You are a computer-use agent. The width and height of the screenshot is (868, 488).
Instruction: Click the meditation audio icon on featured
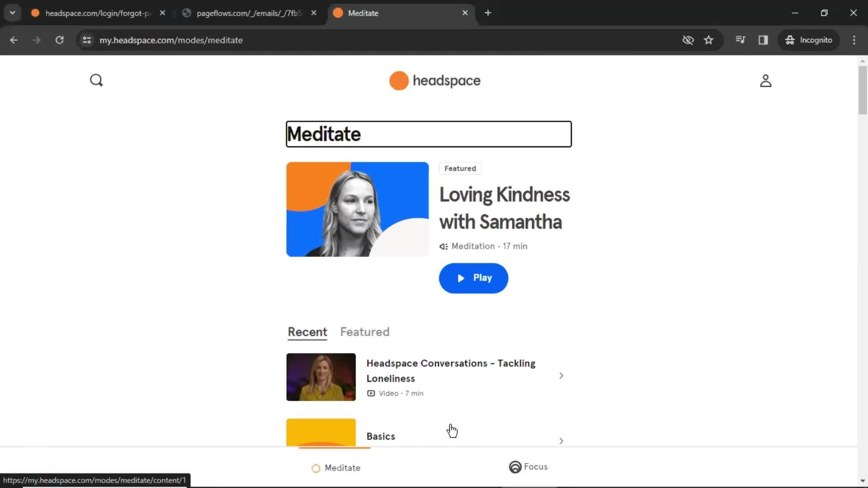[x=443, y=245]
